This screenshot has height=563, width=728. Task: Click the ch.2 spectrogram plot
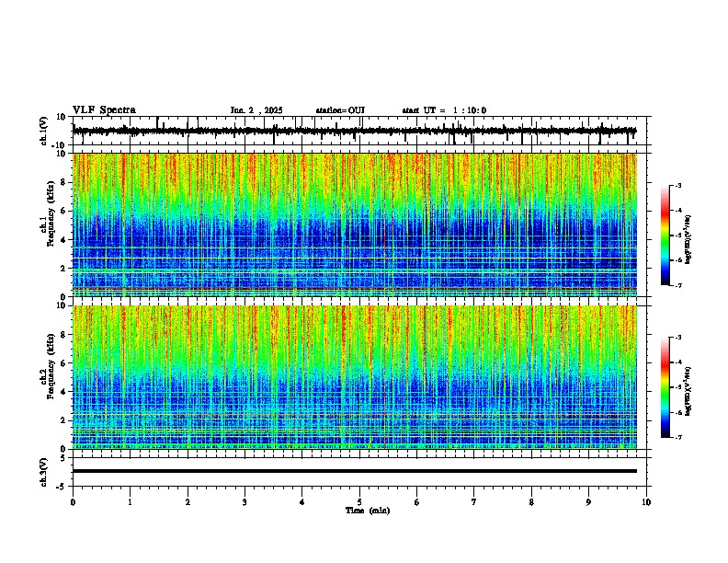pyautogui.click(x=355, y=377)
